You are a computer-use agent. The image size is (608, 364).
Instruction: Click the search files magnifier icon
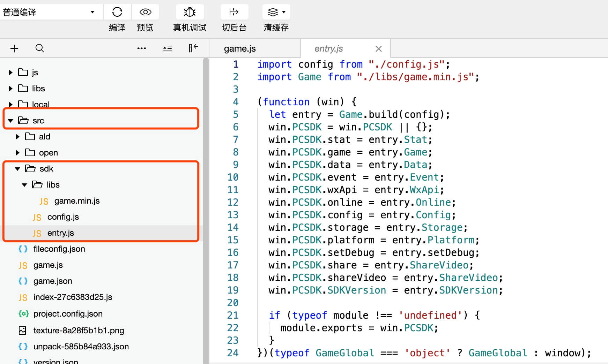40,48
